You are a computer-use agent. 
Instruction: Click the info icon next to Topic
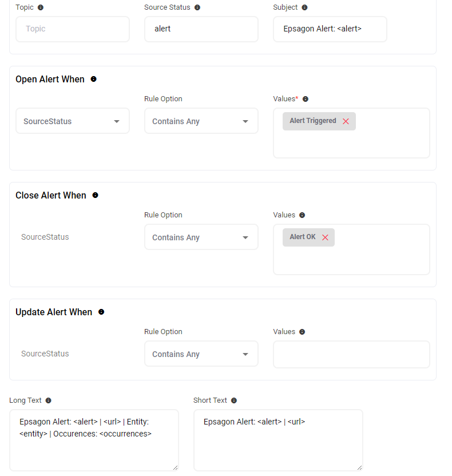pyautogui.click(x=41, y=7)
